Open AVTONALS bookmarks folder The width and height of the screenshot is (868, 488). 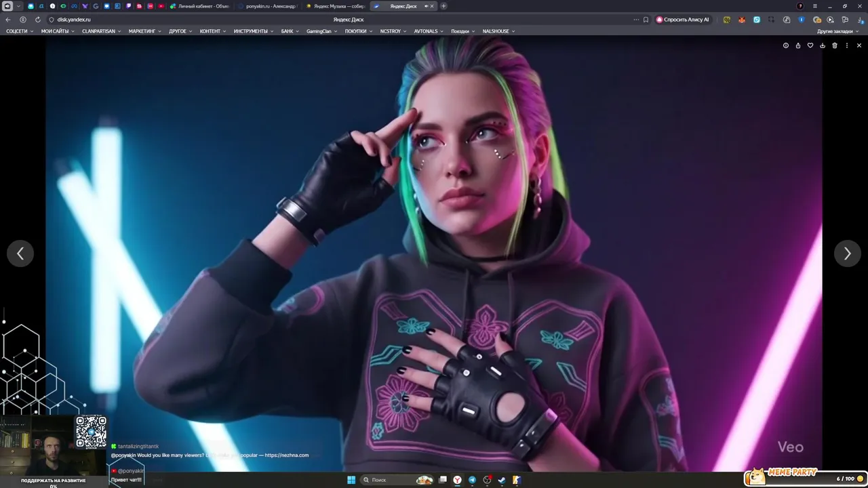click(429, 31)
